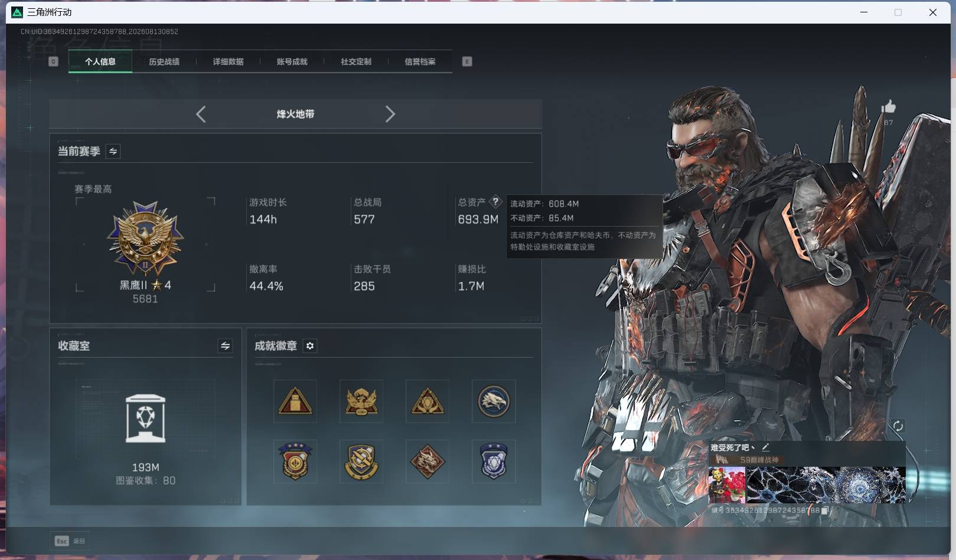Switch to previous game mode with left arrow
The image size is (956, 560).
[201, 114]
